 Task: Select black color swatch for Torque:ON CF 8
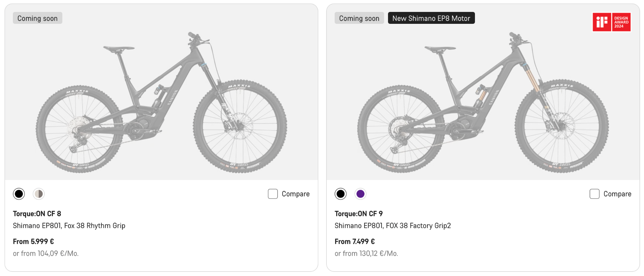[19, 194]
